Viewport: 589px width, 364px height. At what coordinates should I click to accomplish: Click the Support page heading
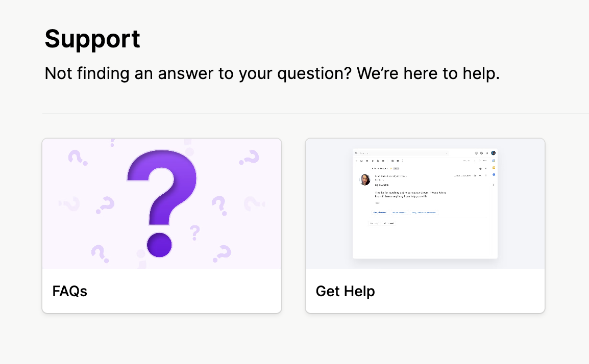[92, 39]
